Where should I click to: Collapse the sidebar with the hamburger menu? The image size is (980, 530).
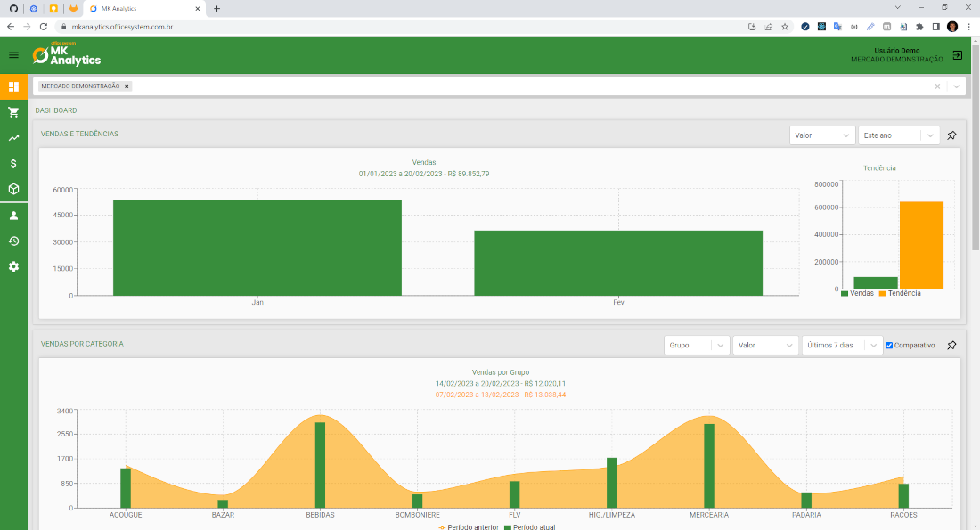click(13, 55)
